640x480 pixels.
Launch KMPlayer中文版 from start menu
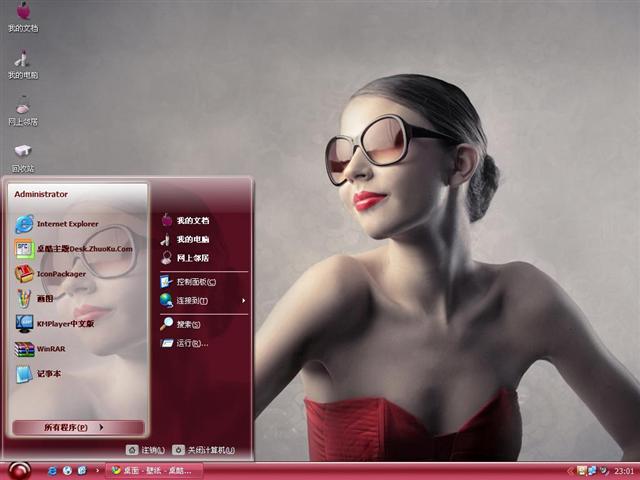(x=55, y=324)
